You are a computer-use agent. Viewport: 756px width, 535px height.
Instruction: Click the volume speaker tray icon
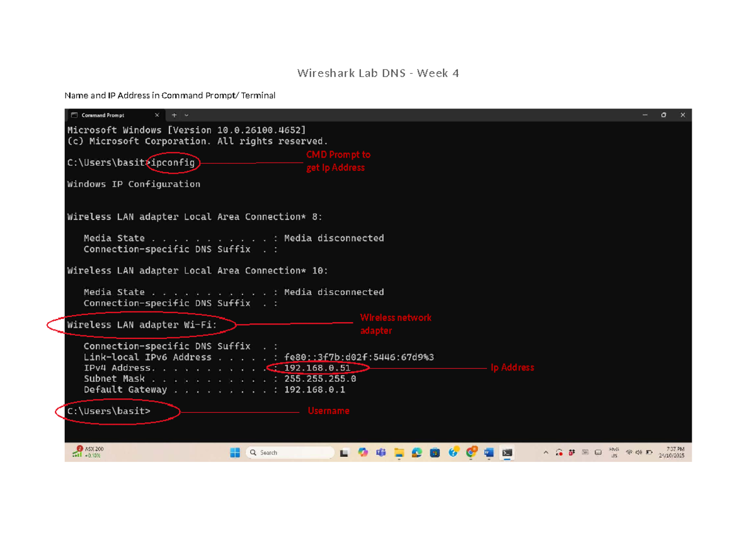639,452
